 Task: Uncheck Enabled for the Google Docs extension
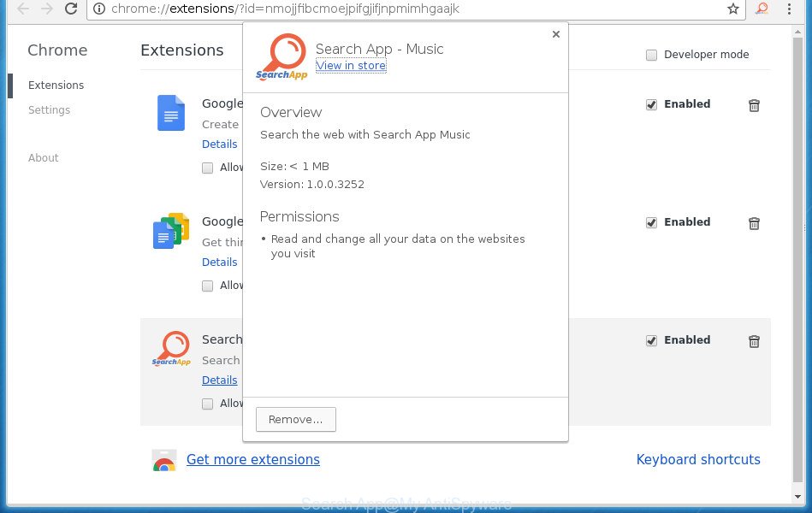coord(651,104)
